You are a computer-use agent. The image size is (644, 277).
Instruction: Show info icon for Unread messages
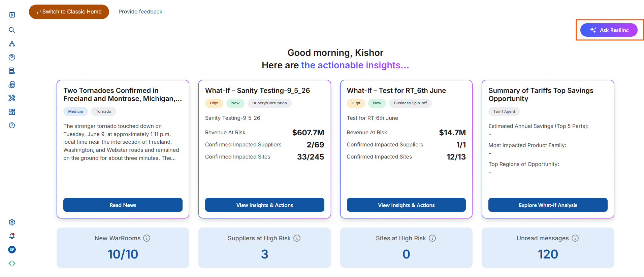pos(575,238)
